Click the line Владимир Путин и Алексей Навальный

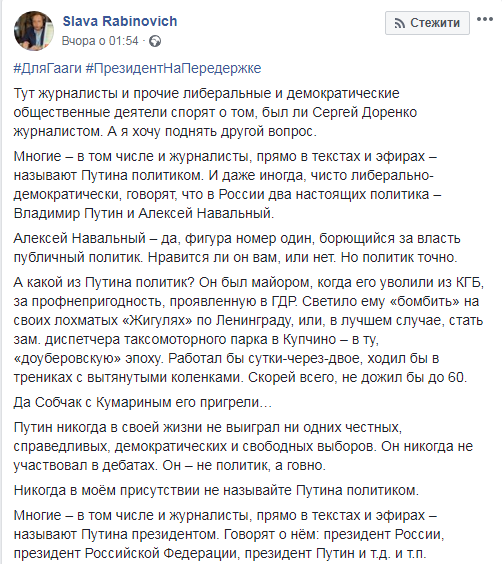click(x=144, y=213)
